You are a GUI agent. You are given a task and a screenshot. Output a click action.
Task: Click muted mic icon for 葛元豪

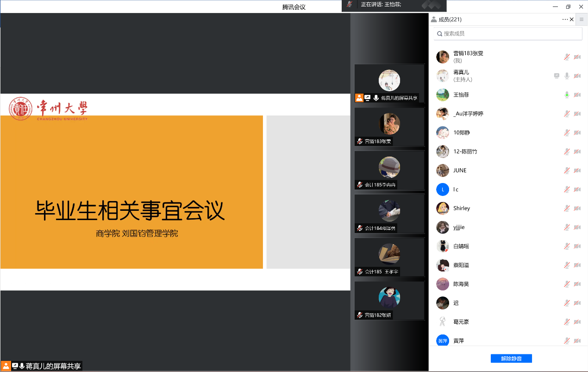[567, 322]
